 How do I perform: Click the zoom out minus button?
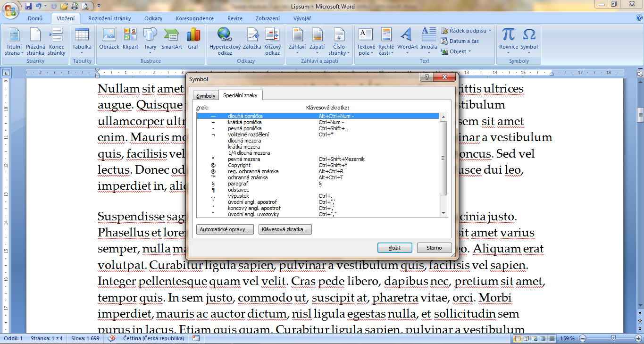pyautogui.click(x=583, y=338)
